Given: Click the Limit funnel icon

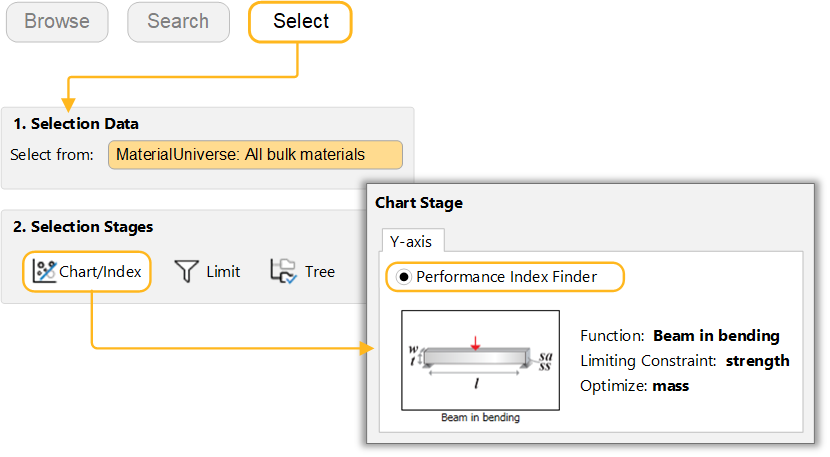Looking at the screenshot, I should (x=186, y=271).
